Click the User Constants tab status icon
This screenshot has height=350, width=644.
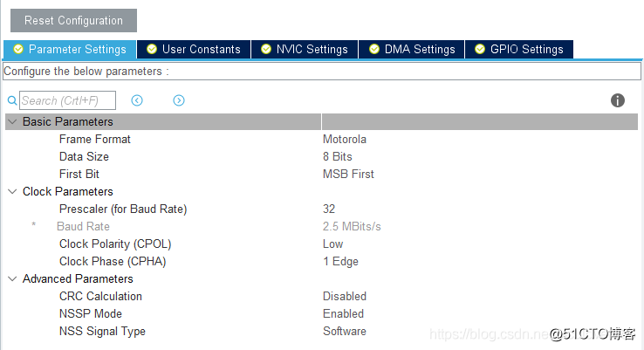152,50
